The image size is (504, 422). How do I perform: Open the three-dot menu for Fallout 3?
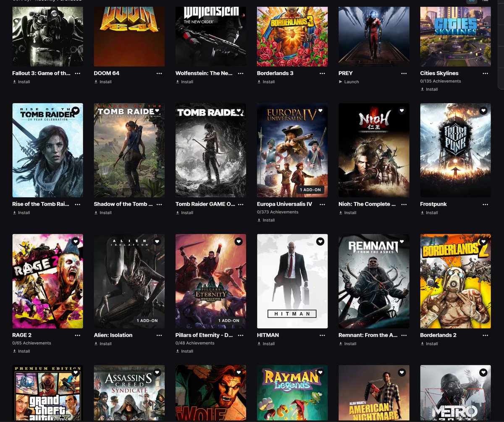(x=78, y=73)
